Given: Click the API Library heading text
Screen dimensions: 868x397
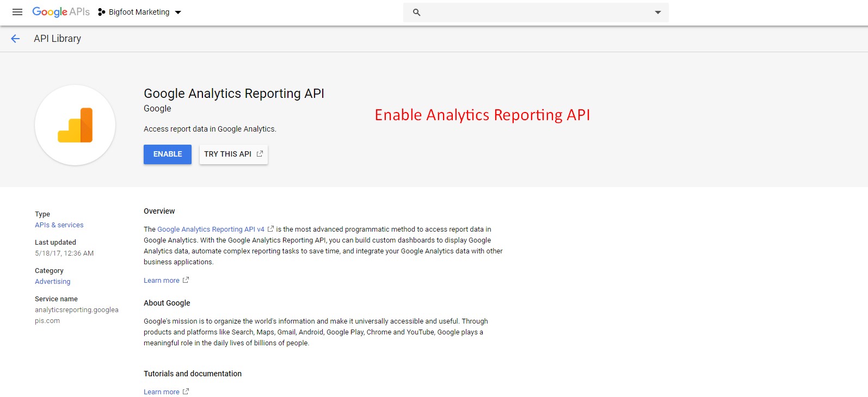Looking at the screenshot, I should 57,39.
